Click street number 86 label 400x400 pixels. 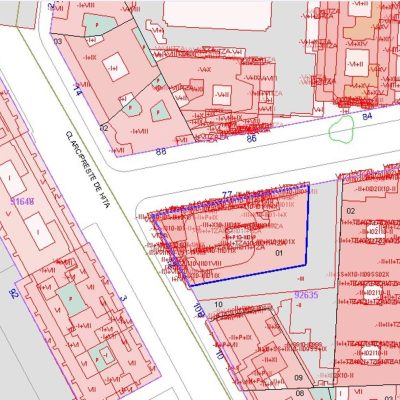(x=252, y=138)
